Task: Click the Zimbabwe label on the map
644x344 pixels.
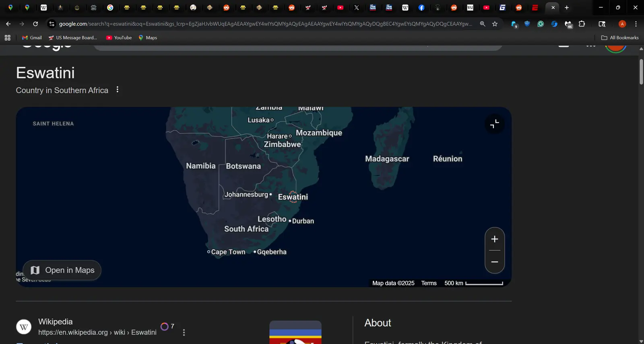Action: (283, 144)
